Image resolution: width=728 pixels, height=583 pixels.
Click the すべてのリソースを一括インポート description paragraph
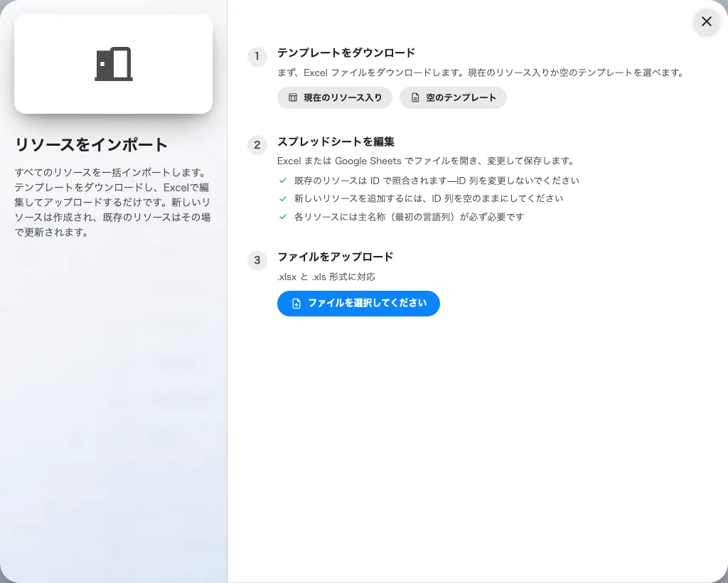tap(112, 202)
